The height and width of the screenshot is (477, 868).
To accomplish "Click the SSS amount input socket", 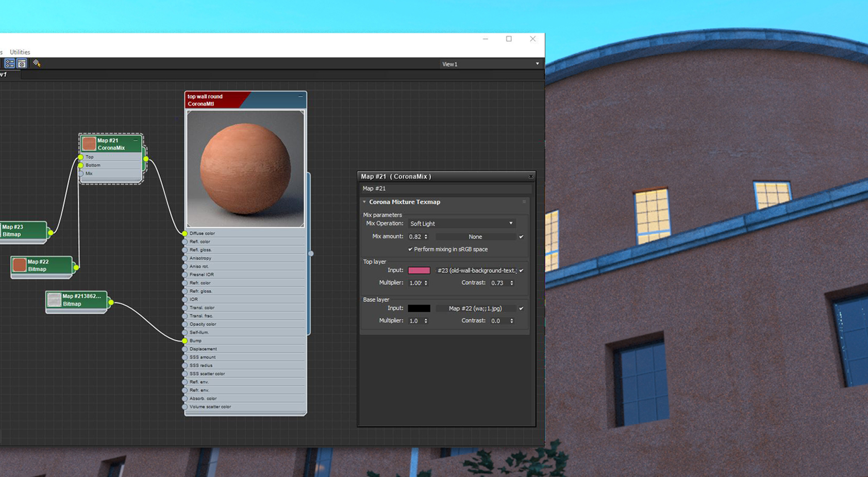I will (185, 357).
